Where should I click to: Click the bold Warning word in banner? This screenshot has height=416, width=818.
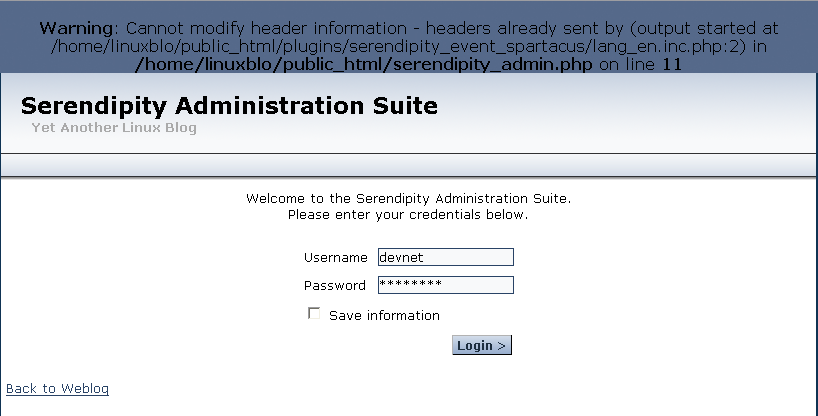[78, 28]
